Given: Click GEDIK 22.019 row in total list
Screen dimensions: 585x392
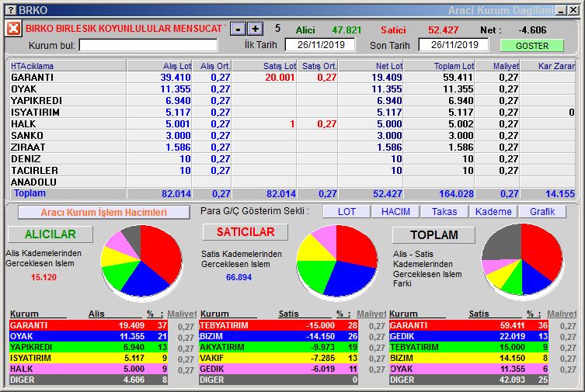Looking at the screenshot, I should [468, 336].
